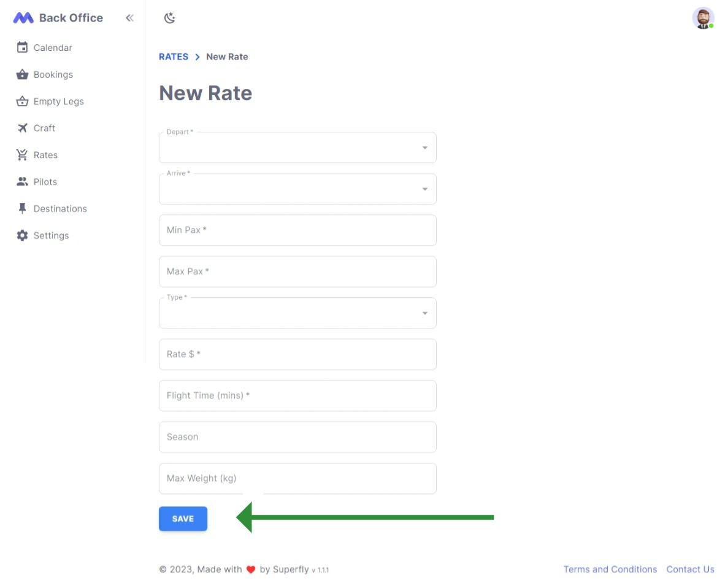Viewport: 728px width, 584px height.
Task: Select Rates in the sidebar
Action: [x=46, y=154]
